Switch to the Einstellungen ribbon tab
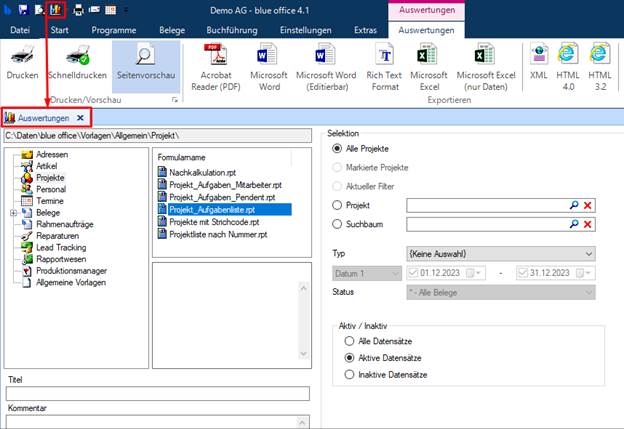The width and height of the screenshot is (624, 429). (305, 30)
